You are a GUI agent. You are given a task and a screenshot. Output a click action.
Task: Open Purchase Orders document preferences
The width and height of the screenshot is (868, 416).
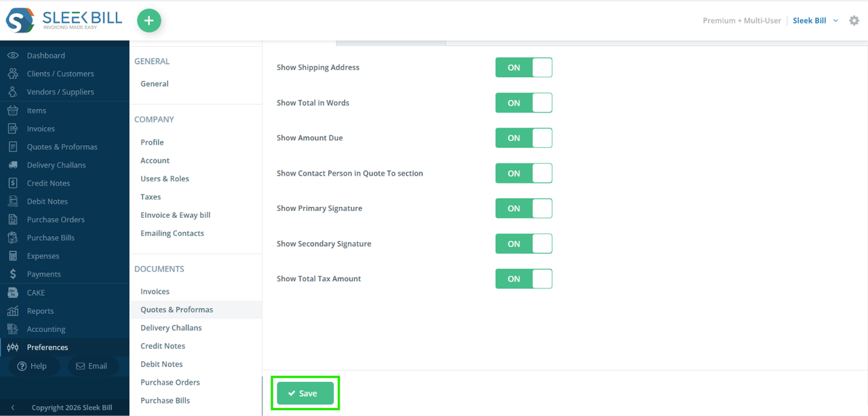click(170, 382)
